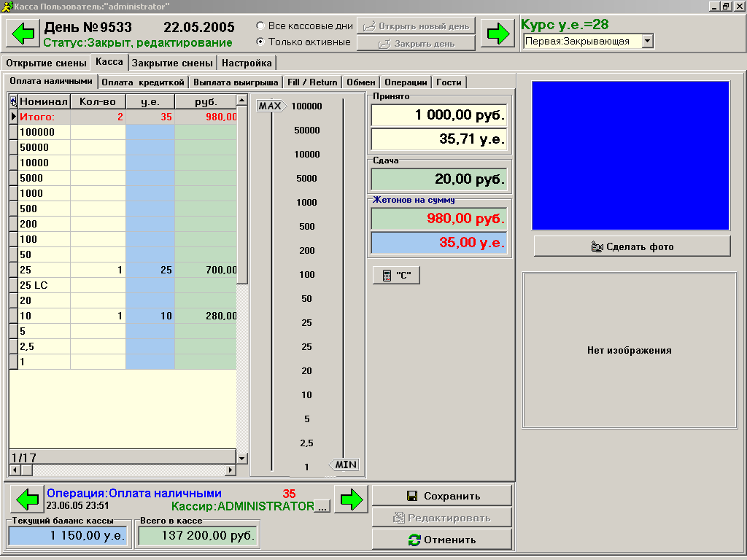Viewport: 747px width, 560px height.
Task: Open the 'Выплата выигрыша' sub-tab
Action: click(236, 82)
